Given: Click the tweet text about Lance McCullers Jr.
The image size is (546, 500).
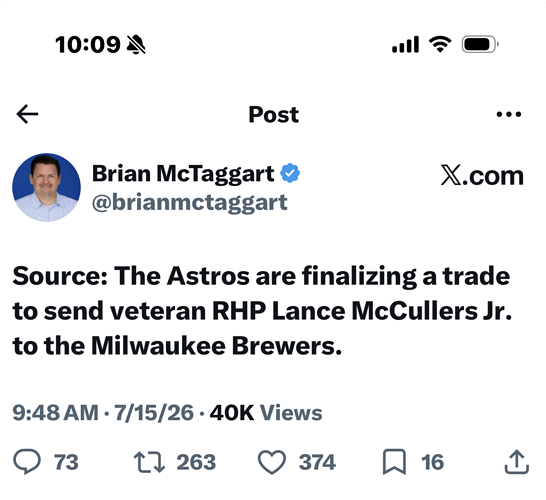Looking at the screenshot, I should tap(262, 311).
